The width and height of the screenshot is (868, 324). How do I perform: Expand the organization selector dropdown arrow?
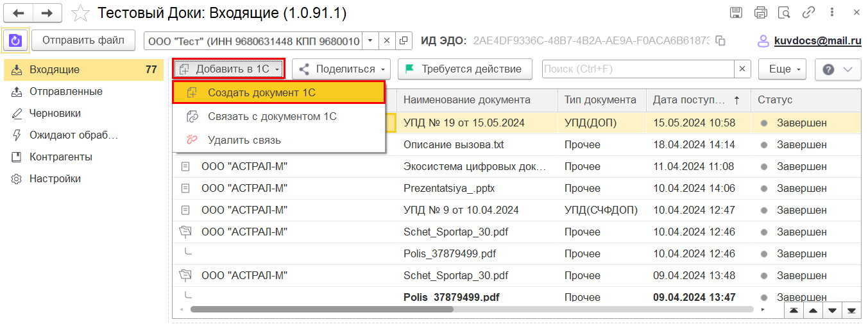click(x=370, y=40)
